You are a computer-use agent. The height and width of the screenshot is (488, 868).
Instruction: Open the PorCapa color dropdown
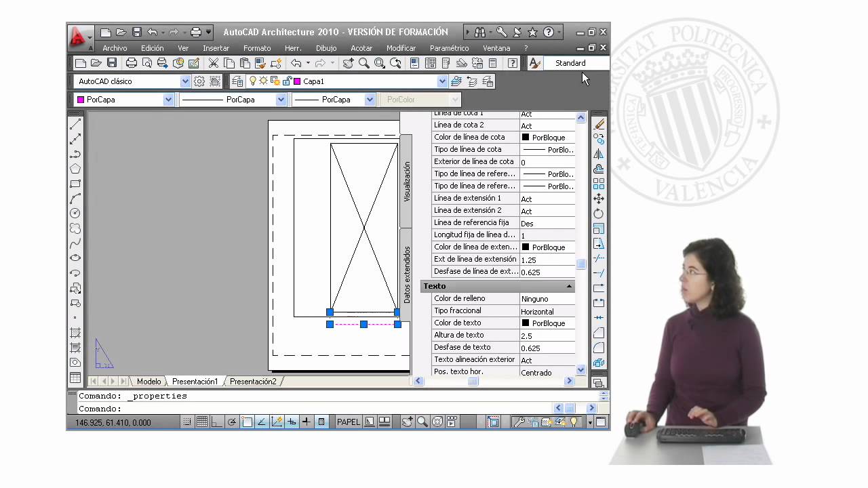pyautogui.click(x=169, y=100)
